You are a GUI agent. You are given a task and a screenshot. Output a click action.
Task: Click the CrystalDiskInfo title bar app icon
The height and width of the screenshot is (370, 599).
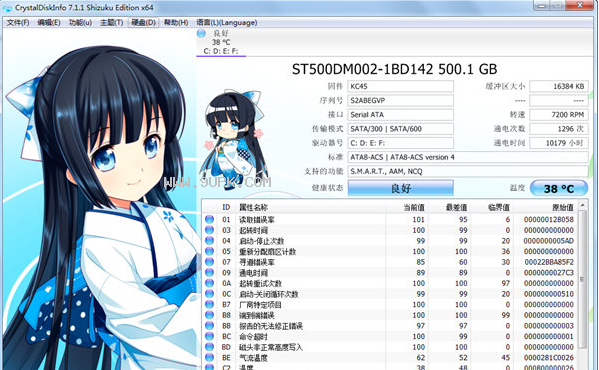7,8
